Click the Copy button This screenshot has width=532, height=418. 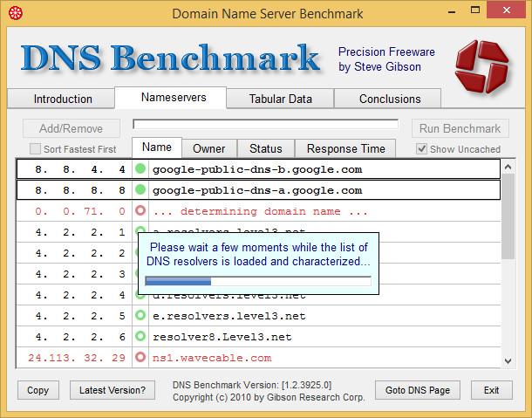(x=38, y=390)
